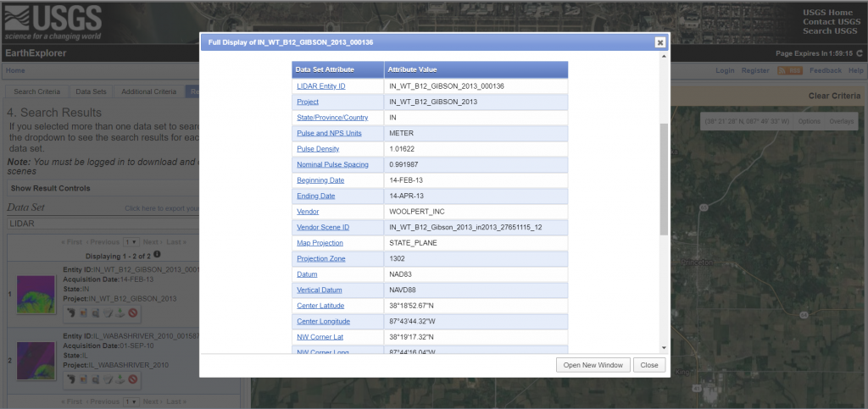Open the Search USGS link

(831, 30)
